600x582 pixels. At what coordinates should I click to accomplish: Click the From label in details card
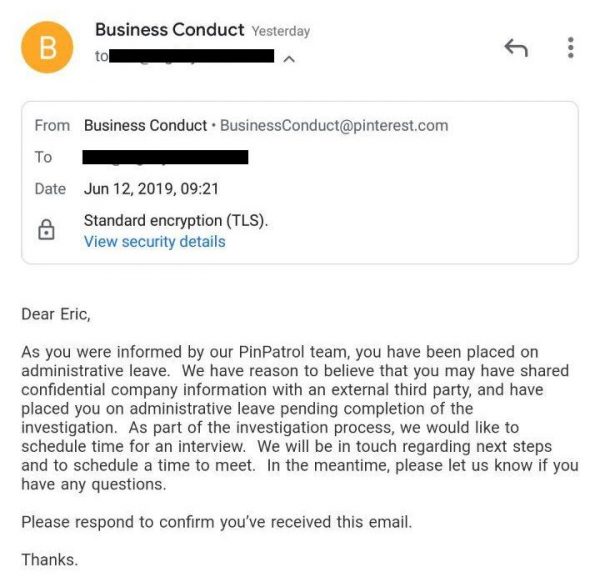(x=52, y=125)
